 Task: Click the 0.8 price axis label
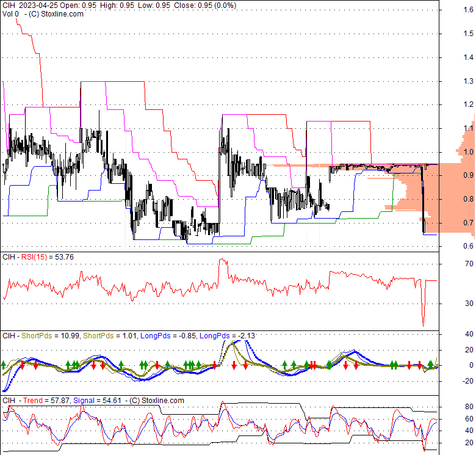tap(468, 199)
